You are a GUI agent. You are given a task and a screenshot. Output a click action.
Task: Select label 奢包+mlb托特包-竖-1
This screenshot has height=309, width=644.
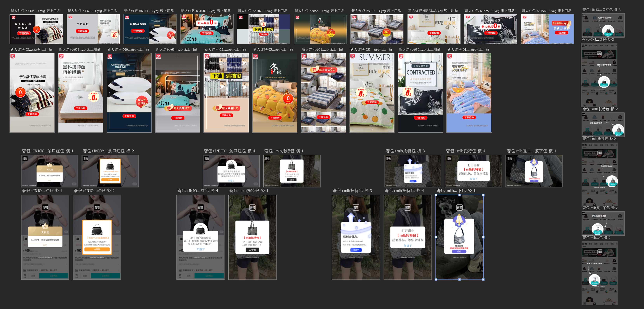[x=249, y=191]
